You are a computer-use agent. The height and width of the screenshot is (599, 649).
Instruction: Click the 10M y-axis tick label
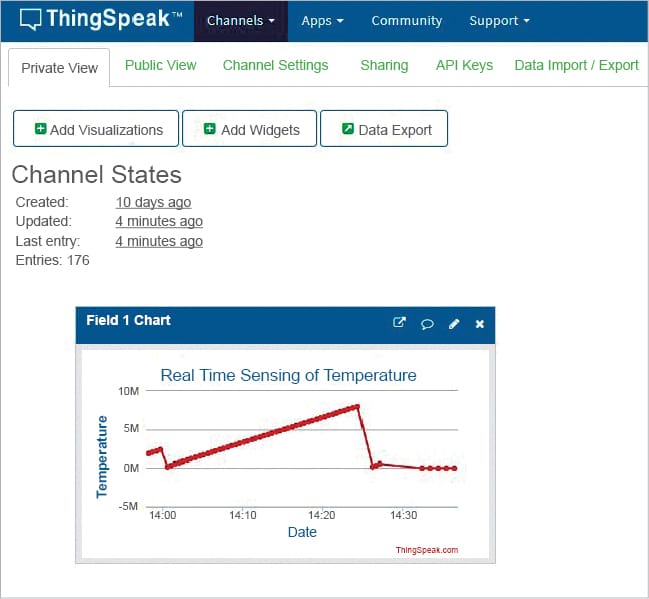tap(129, 391)
